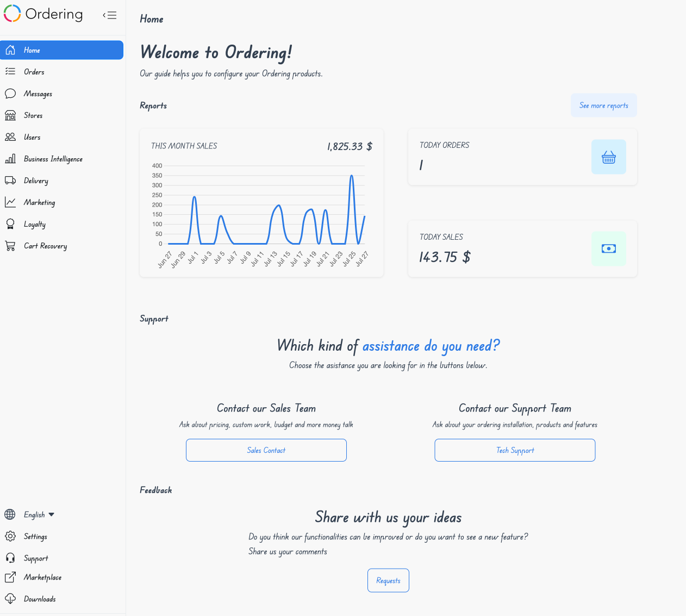Image resolution: width=686 pixels, height=616 pixels.
Task: Open Downloads label in sidebar
Action: 40,599
